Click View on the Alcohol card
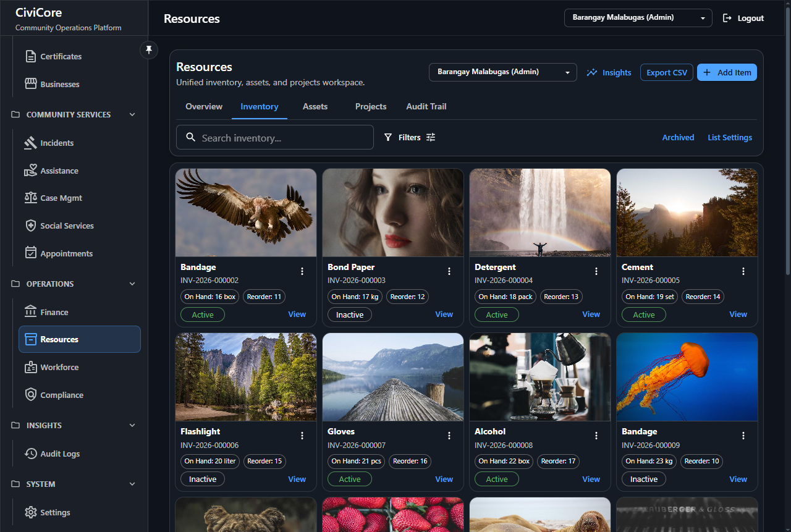 (591, 479)
